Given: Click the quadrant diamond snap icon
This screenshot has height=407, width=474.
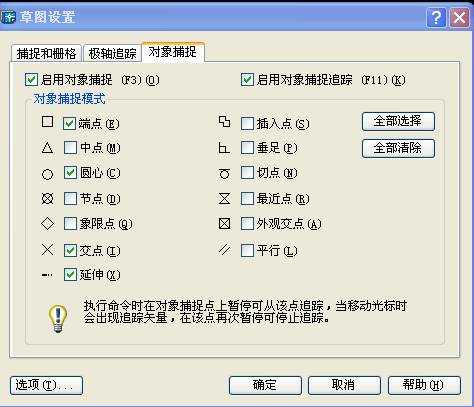Looking at the screenshot, I should click(47, 223).
